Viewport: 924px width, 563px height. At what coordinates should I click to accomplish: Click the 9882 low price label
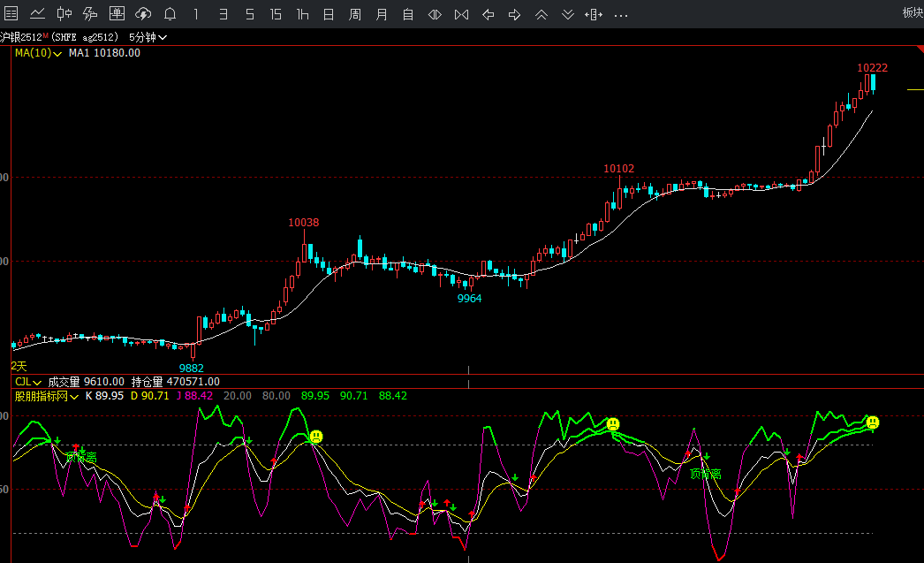point(192,368)
